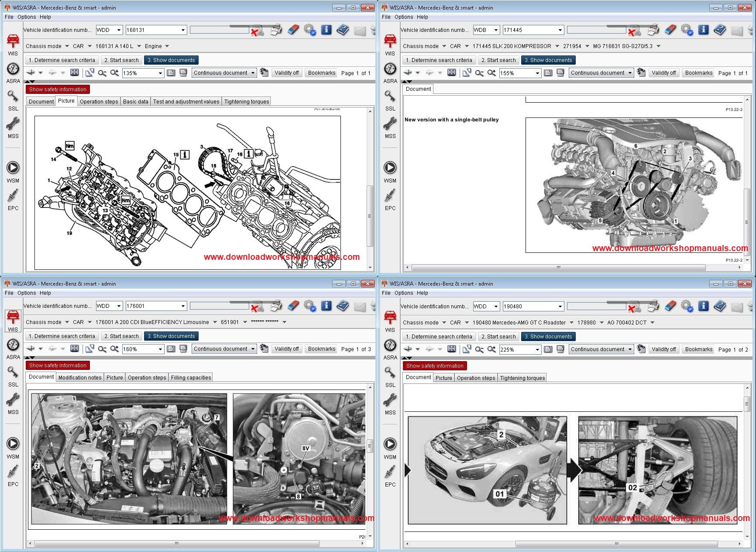This screenshot has width=756, height=552.
Task: Click 3. Show documents in bottom-right window
Action: [x=548, y=337]
